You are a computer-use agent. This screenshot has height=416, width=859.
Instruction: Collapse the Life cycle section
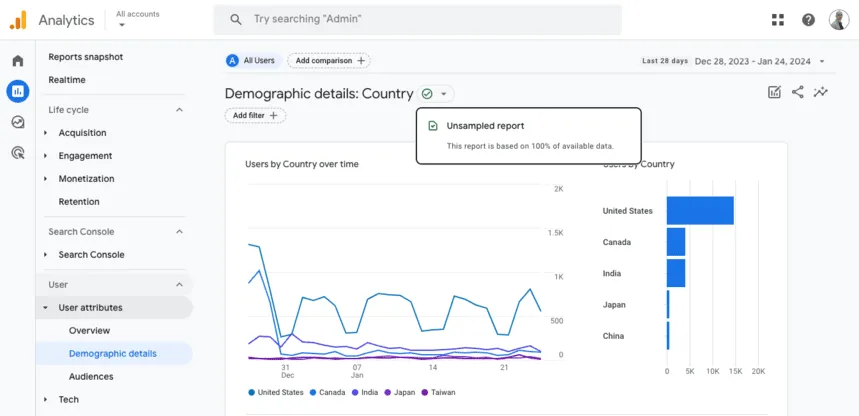point(180,110)
